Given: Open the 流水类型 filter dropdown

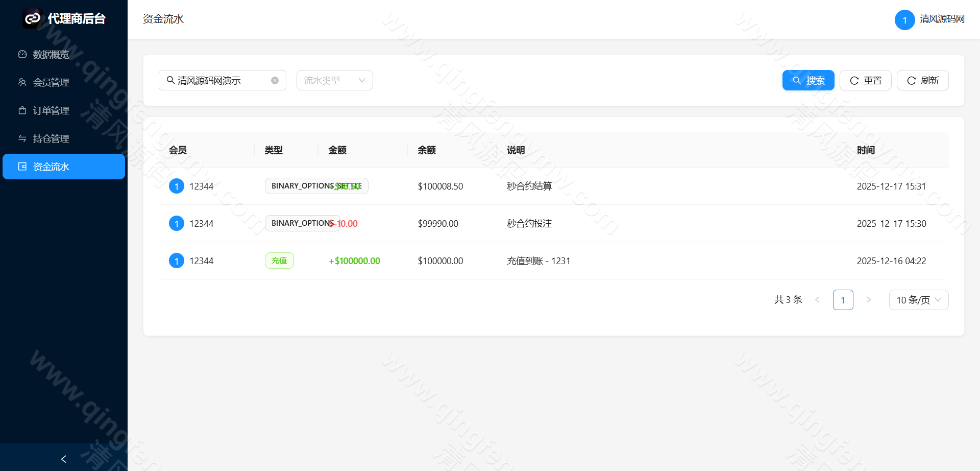Looking at the screenshot, I should [x=334, y=80].
